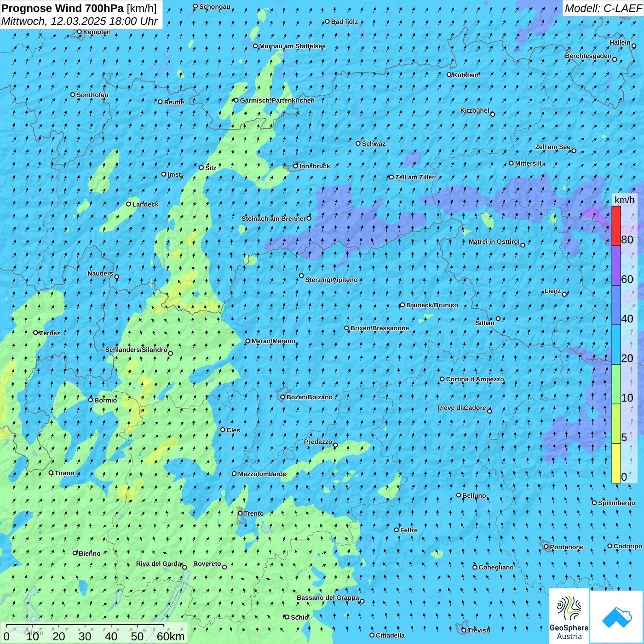
Task: Click the Kufstein location marker
Action: [449, 75]
